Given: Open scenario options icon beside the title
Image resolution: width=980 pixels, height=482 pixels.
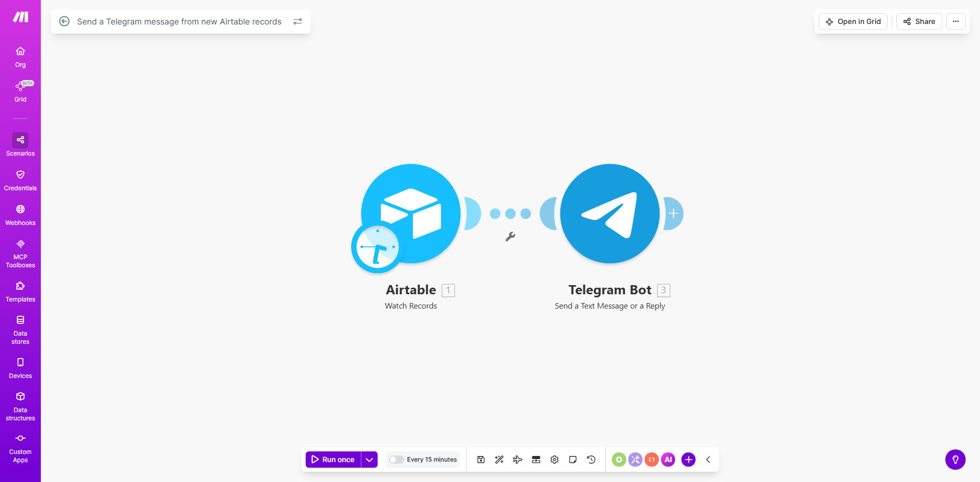Looking at the screenshot, I should point(298,21).
